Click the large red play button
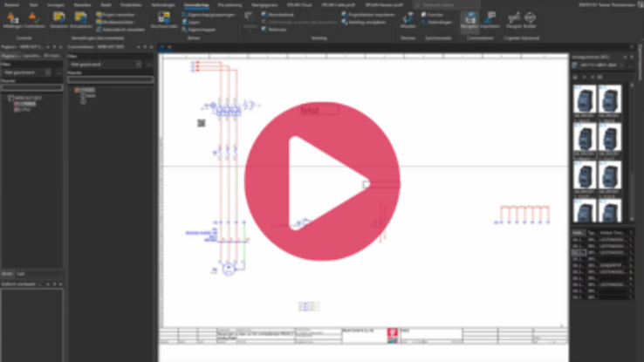The height and width of the screenshot is (362, 644). (x=321, y=183)
